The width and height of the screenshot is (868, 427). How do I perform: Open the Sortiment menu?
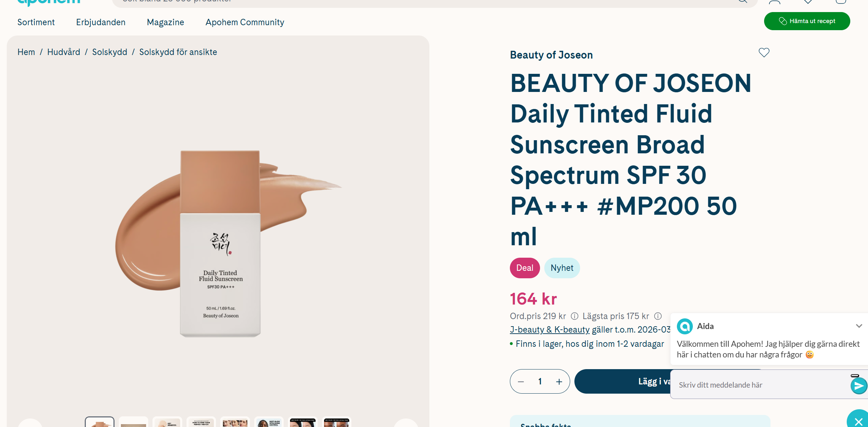36,22
